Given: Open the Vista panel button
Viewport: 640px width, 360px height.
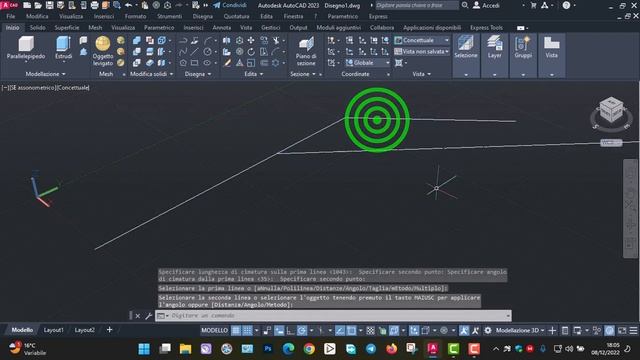Looking at the screenshot, I should click(551, 56).
